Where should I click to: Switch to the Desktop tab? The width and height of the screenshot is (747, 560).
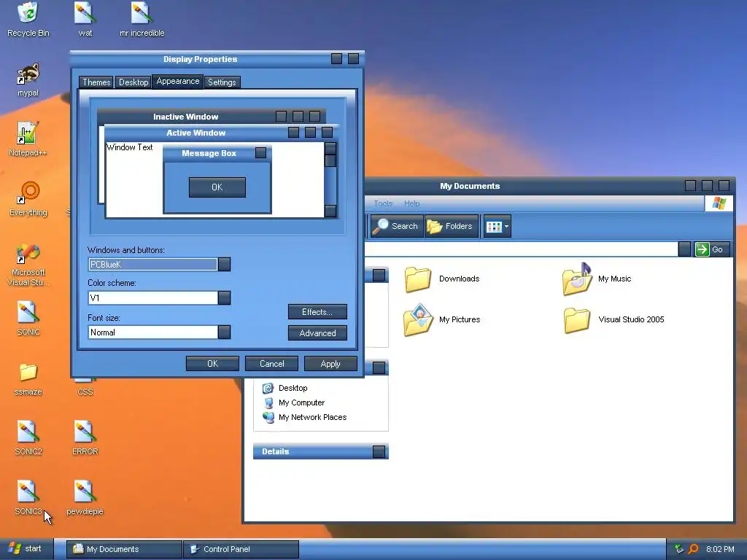133,82
